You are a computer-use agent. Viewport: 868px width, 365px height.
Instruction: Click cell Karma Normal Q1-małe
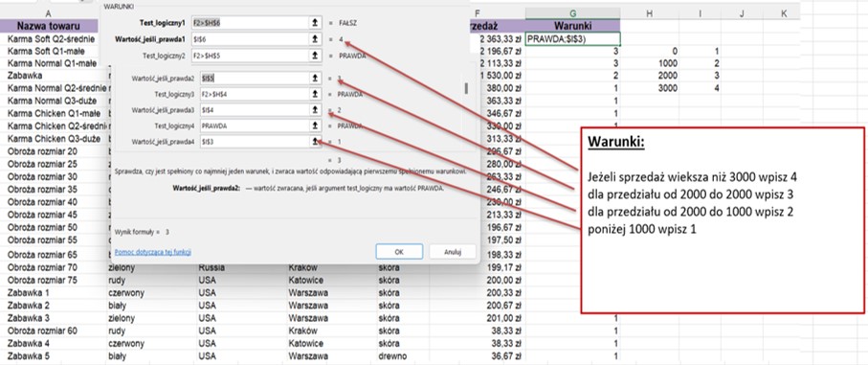pyautogui.click(x=52, y=63)
